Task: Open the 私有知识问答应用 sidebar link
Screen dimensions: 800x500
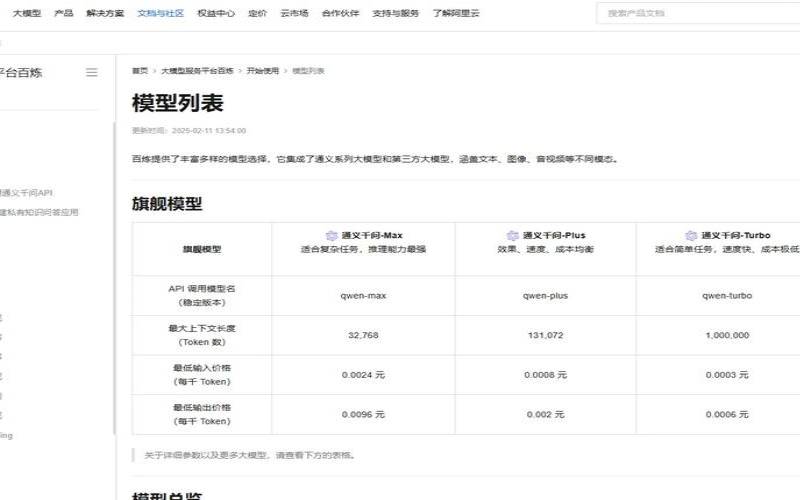Action: (39, 212)
